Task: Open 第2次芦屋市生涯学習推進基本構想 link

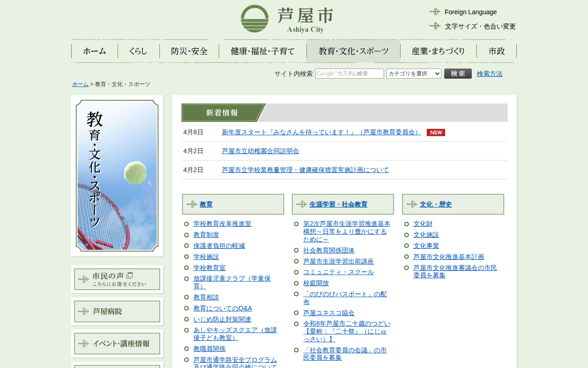Action: (347, 231)
